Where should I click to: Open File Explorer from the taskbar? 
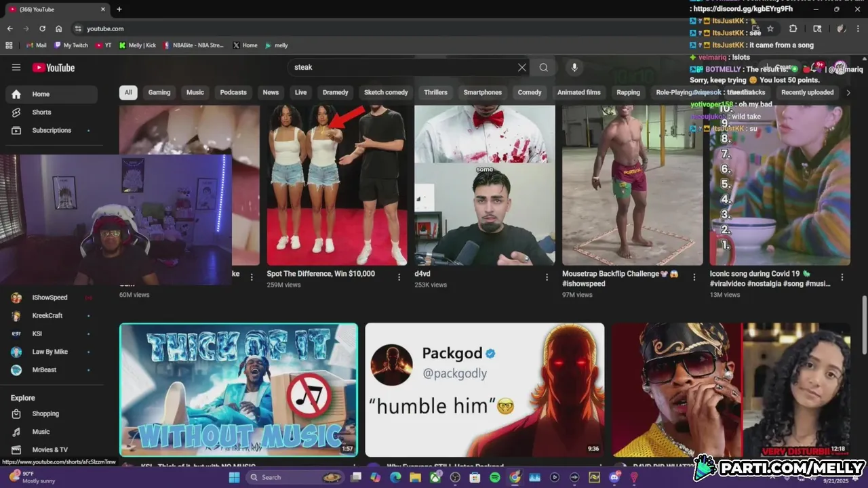click(x=415, y=477)
